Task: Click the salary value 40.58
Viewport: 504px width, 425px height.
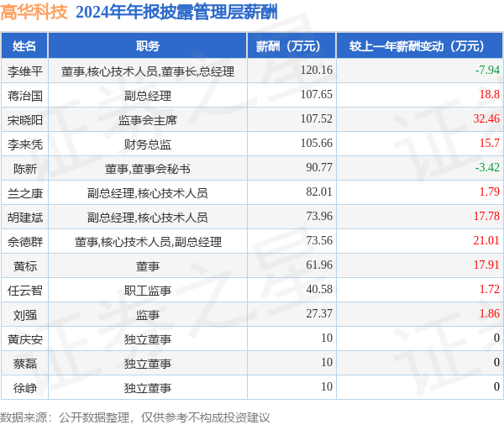Action: [x=319, y=289]
